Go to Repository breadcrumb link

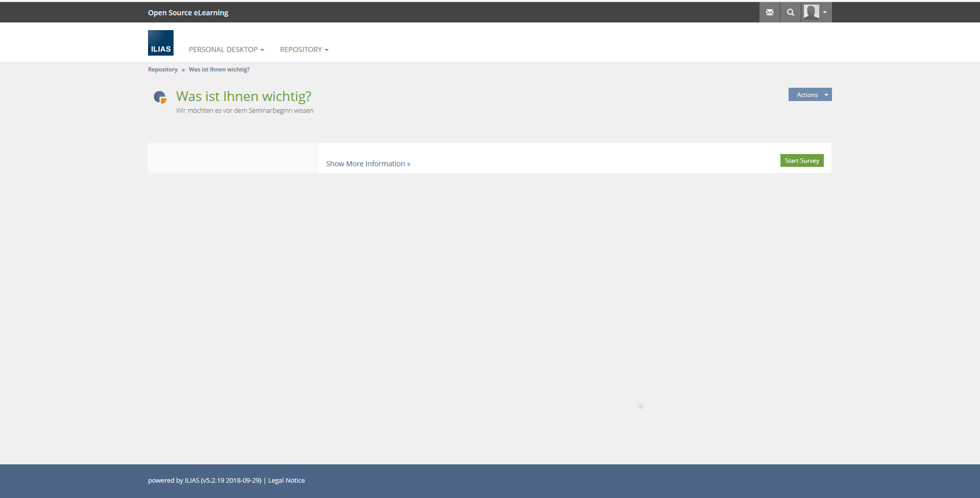pyautogui.click(x=163, y=69)
